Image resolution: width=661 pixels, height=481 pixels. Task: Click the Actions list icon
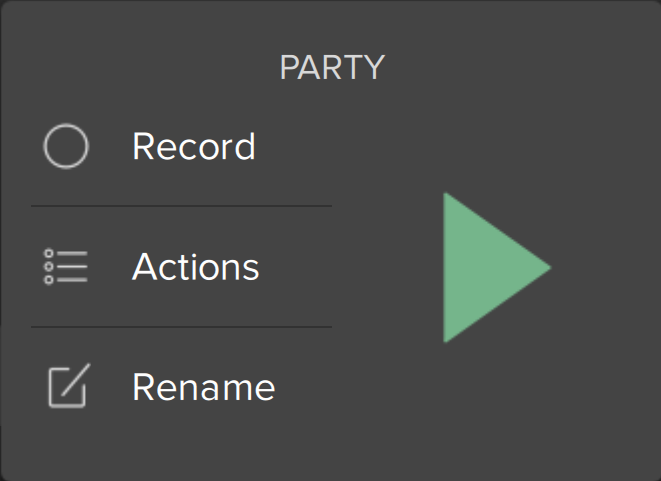point(66,267)
